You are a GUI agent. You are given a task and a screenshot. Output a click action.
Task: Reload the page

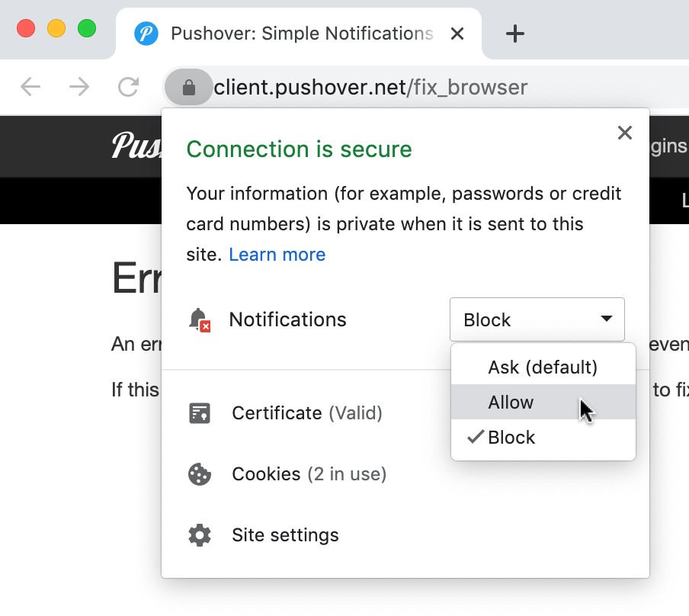[128, 87]
